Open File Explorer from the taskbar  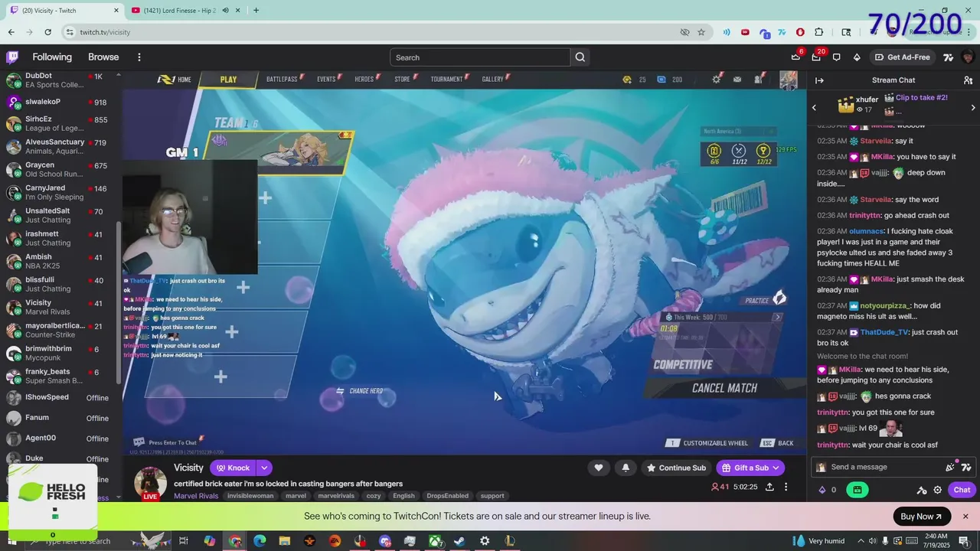(285, 541)
